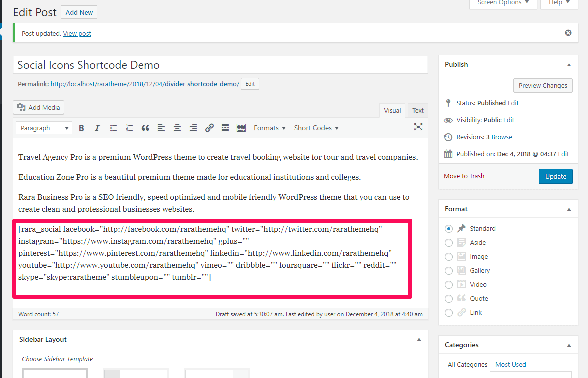Open the Short Codes dropdown
588x378 pixels.
[316, 128]
